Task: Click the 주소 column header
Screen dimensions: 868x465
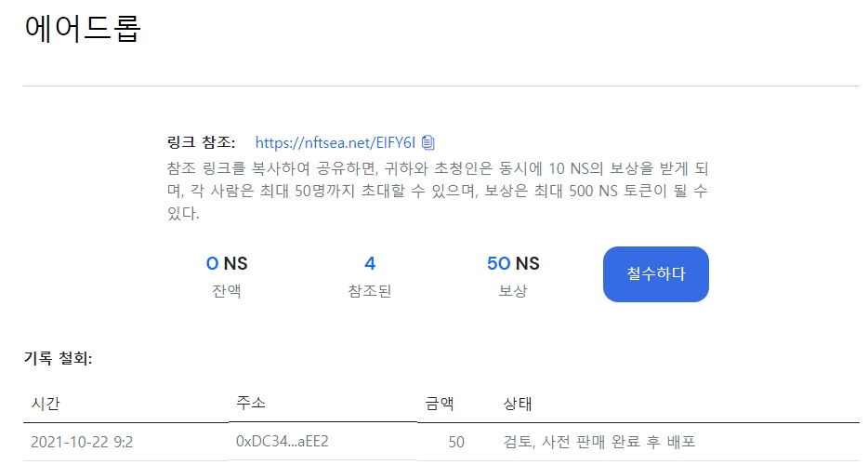Action: (x=251, y=403)
